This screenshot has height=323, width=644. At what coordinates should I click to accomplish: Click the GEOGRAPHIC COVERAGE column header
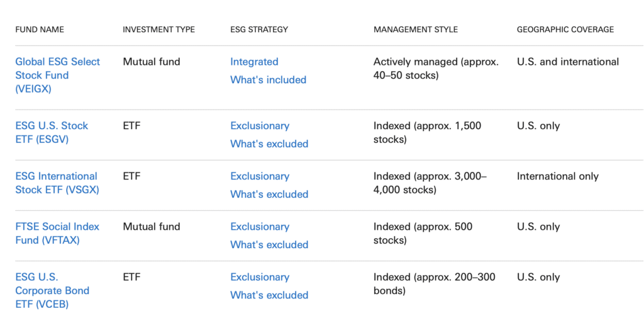pos(565,30)
